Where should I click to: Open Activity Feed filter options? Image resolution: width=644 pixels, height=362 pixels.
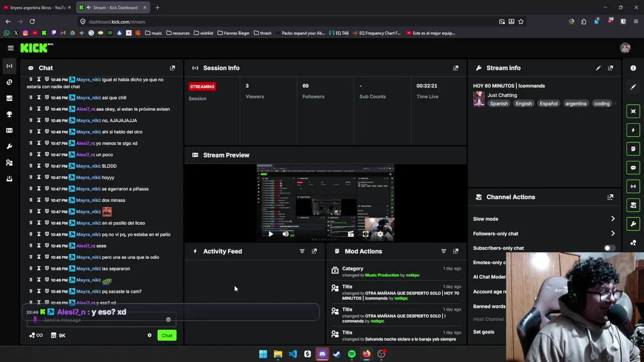click(302, 251)
